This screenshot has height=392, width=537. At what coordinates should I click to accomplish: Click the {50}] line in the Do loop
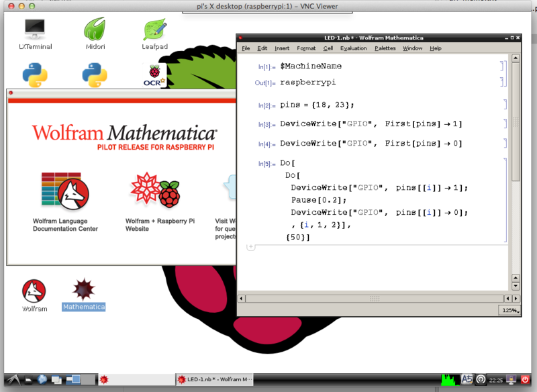pyautogui.click(x=297, y=237)
